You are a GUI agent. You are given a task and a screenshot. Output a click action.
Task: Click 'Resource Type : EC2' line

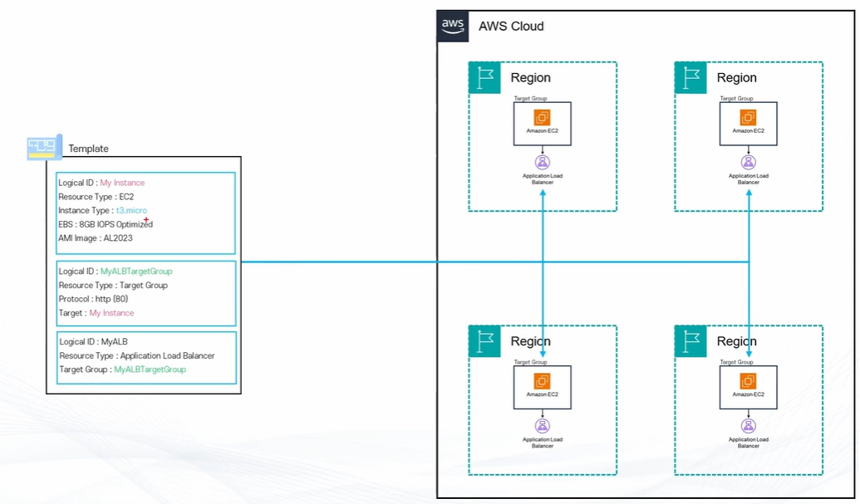click(x=96, y=197)
